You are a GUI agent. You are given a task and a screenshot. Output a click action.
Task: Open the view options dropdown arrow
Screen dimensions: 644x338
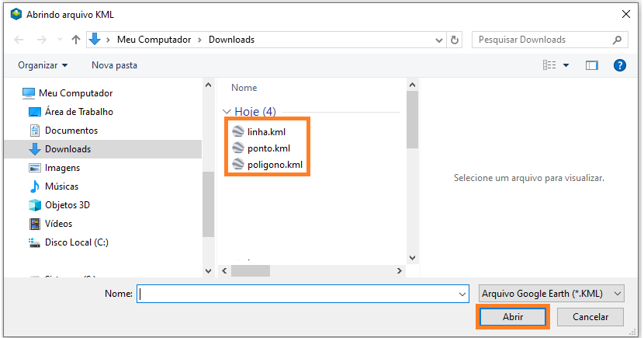click(566, 65)
